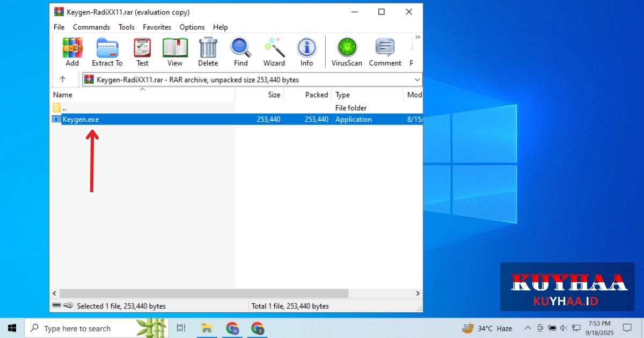The width and height of the screenshot is (644, 338).
Task: Open the notification center icon
Action: pyautogui.click(x=627, y=328)
